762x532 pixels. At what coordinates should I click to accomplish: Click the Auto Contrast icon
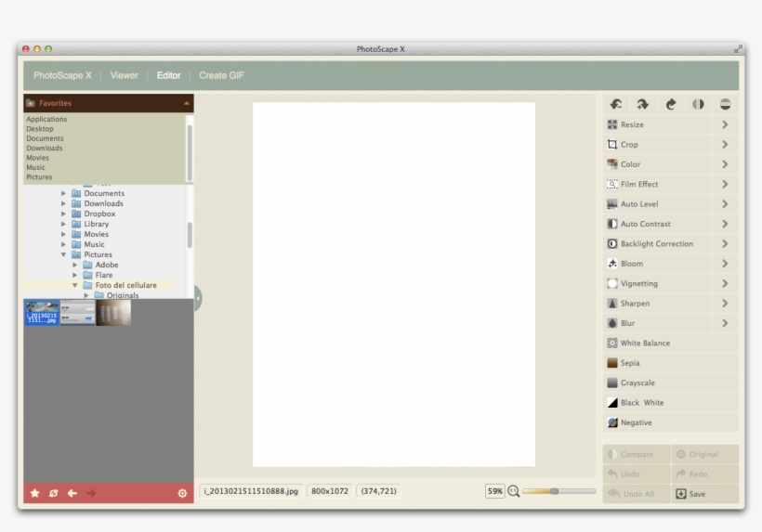[x=612, y=225]
